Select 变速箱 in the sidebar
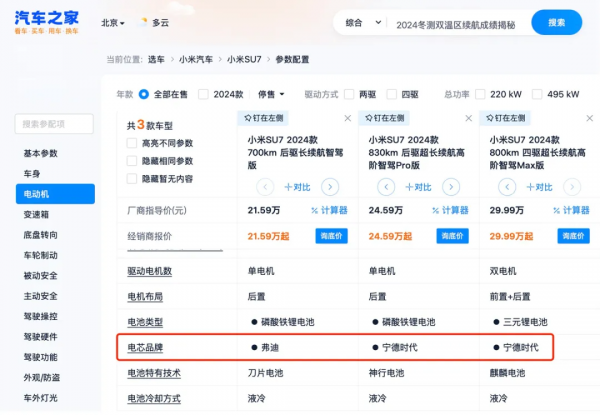The width and height of the screenshot is (600, 415). click(36, 214)
